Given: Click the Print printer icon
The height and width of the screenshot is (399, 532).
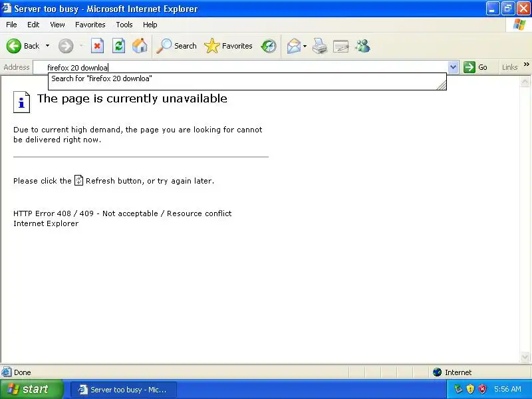Looking at the screenshot, I should 320,46.
